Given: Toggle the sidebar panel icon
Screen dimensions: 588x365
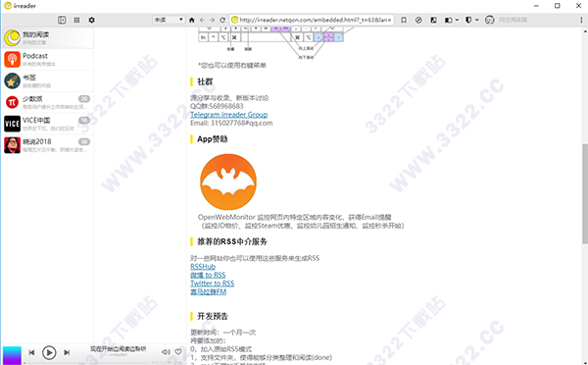Looking at the screenshot, I should (62, 20).
